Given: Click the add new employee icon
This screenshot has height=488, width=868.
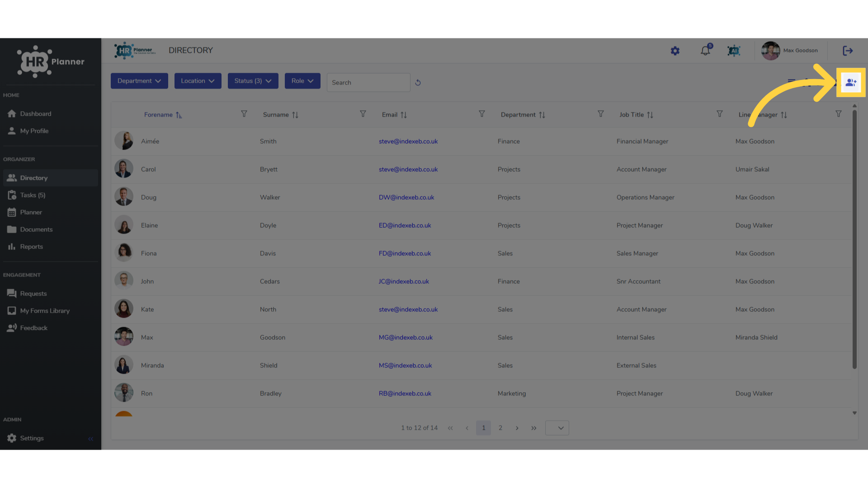Looking at the screenshot, I should coord(851,82).
